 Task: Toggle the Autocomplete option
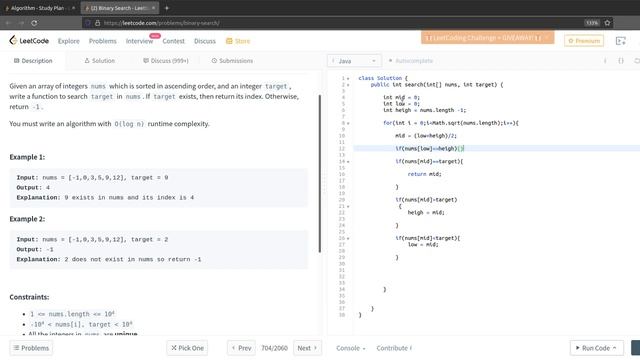[411, 61]
